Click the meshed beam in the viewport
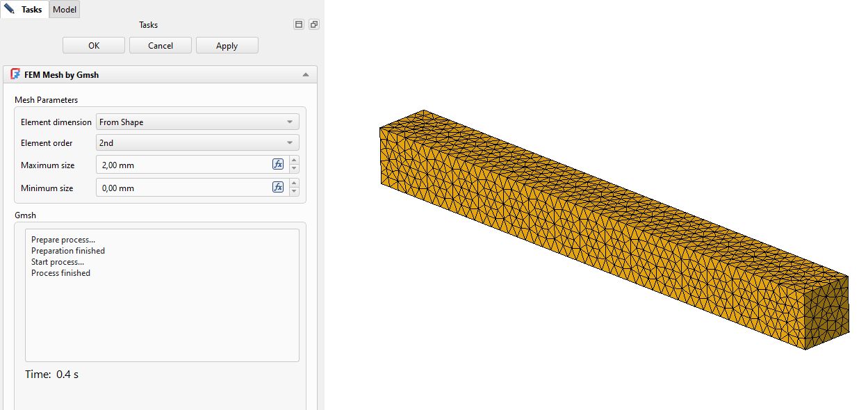The height and width of the screenshot is (410, 868). tap(612, 229)
